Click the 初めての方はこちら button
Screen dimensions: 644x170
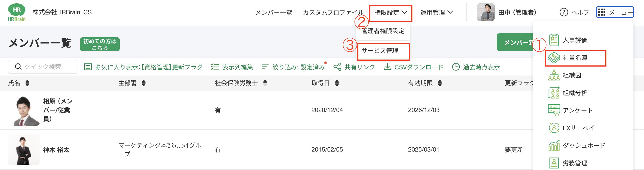coord(99,44)
